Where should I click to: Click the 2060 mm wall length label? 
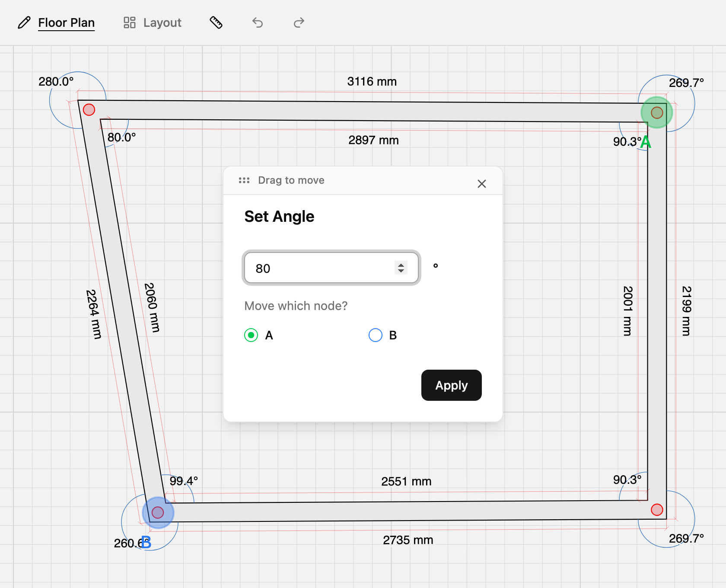pos(152,308)
